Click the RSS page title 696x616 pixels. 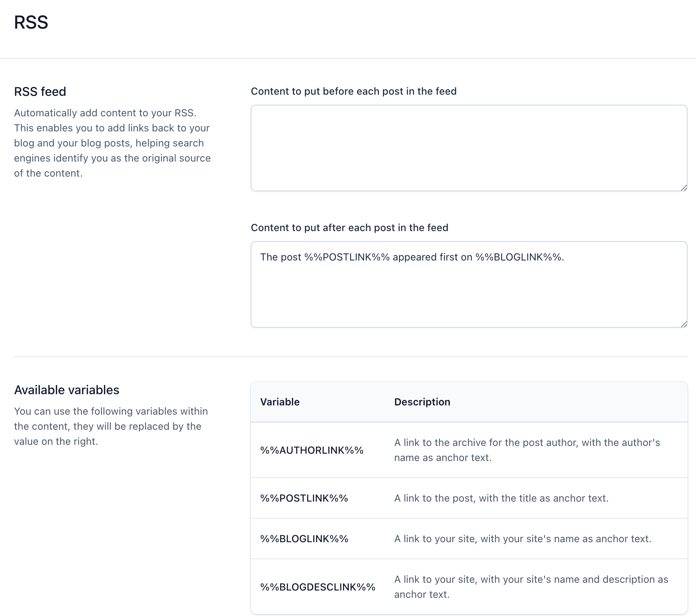coord(31,22)
